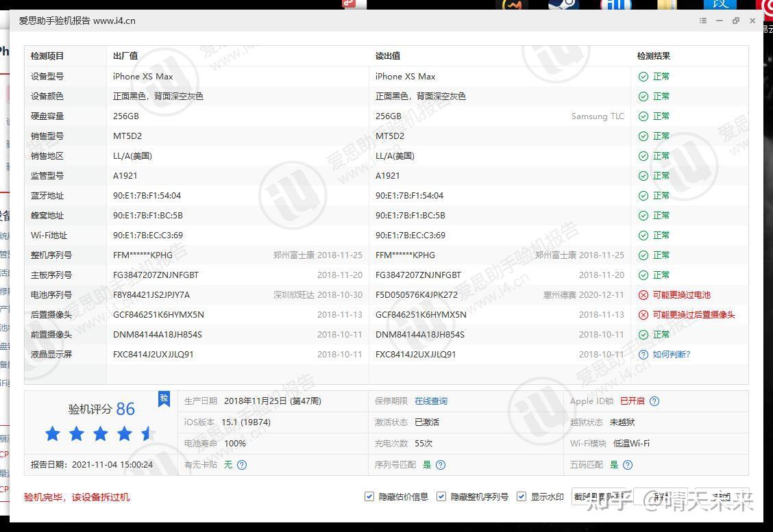Click the green check icon for 硬盘容量
Image resolution: width=773 pixels, height=532 pixels.
click(643, 116)
